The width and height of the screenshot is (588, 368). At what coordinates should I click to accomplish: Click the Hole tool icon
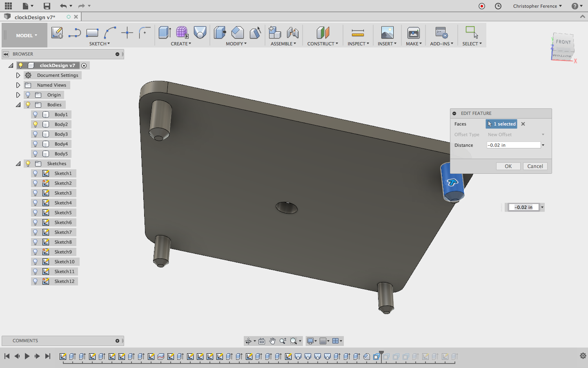(x=200, y=33)
